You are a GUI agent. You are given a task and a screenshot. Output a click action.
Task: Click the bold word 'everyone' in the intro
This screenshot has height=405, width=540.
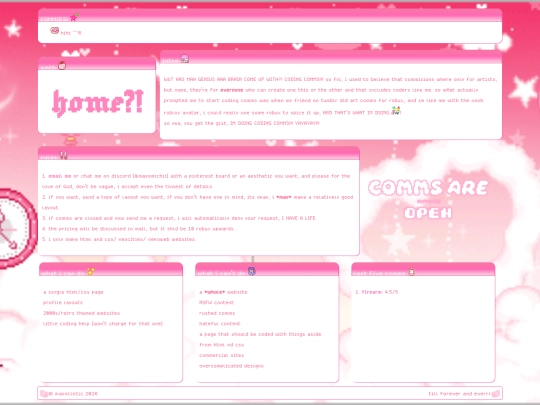(x=232, y=90)
